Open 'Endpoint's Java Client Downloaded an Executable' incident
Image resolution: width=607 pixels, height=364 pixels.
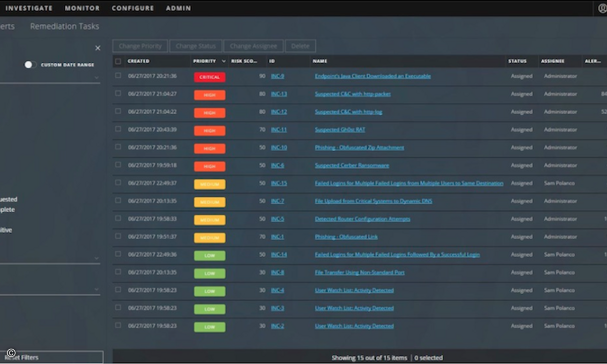373,76
